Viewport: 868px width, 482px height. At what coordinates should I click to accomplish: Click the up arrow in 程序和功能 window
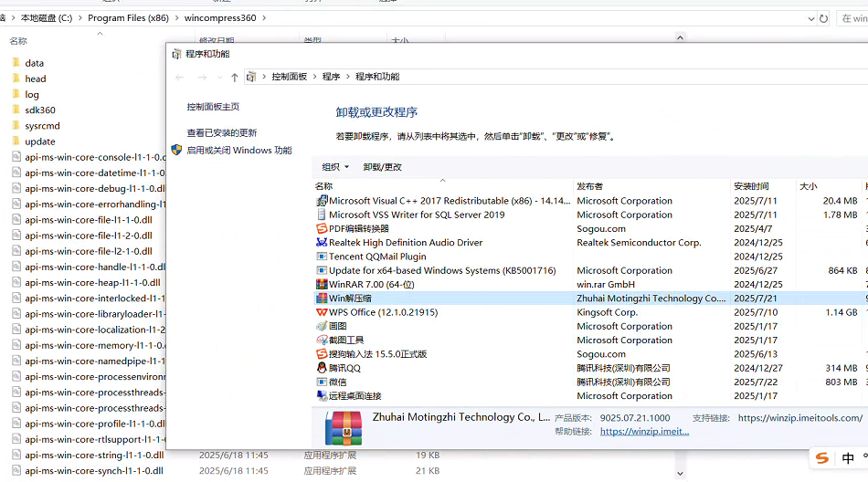(235, 77)
